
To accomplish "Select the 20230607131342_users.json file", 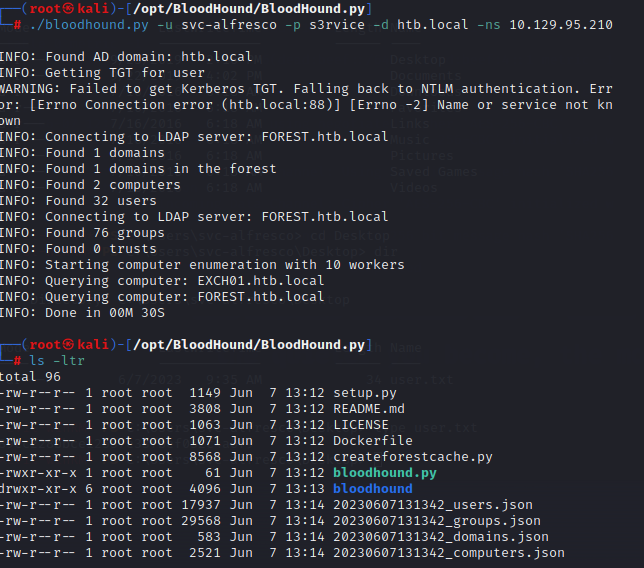I will point(433,505).
